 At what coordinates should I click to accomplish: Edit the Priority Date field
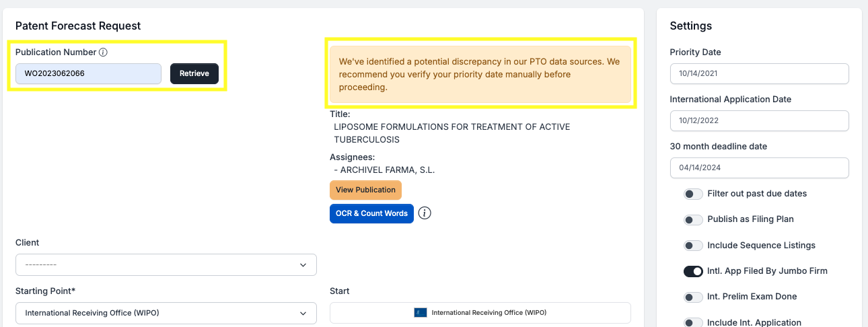(760, 74)
